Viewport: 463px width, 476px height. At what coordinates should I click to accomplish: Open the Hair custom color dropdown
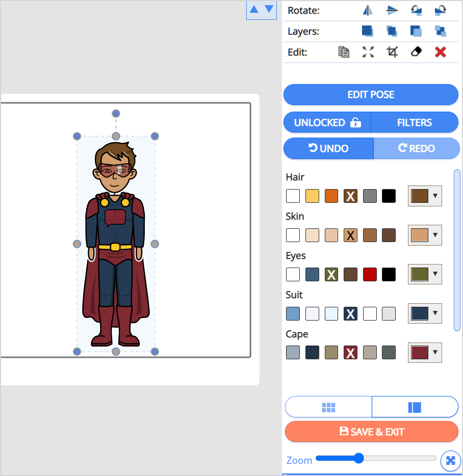425,196
